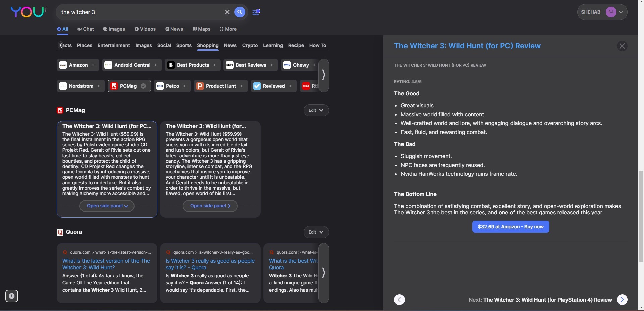Click the RATING: 4.5/5 text
This screenshot has height=311, width=644.
[x=408, y=82]
